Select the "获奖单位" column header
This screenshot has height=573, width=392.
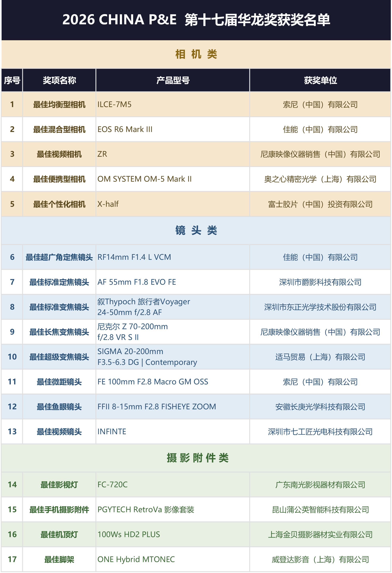tap(320, 80)
